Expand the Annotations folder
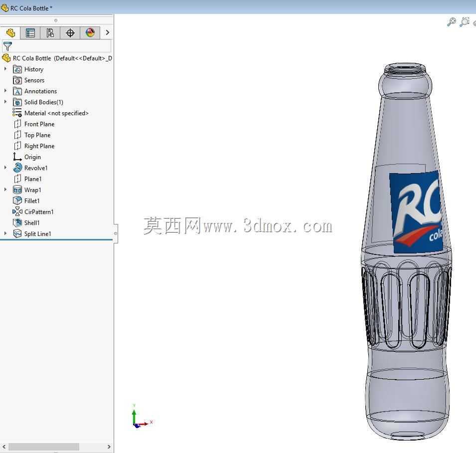The image size is (476, 453). tap(5, 91)
